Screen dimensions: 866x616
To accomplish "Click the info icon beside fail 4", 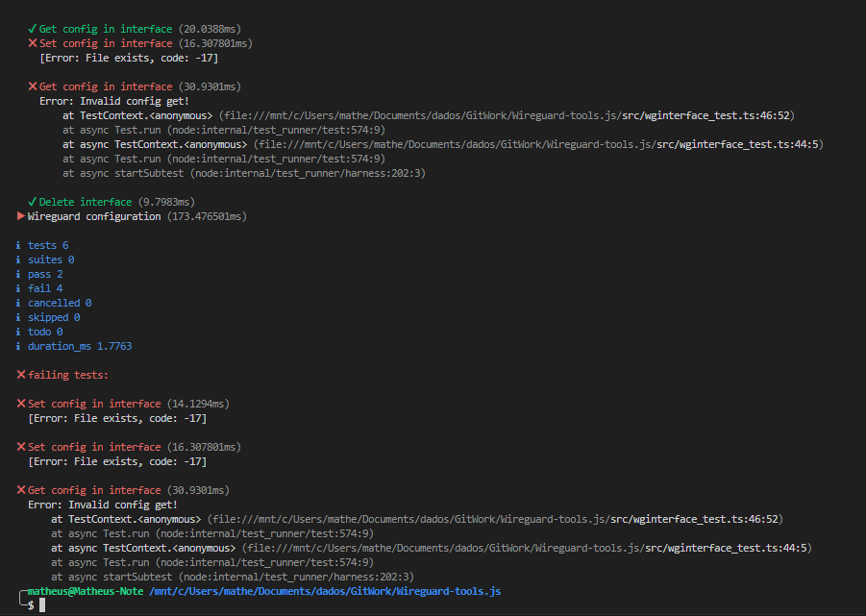I will coord(20,288).
